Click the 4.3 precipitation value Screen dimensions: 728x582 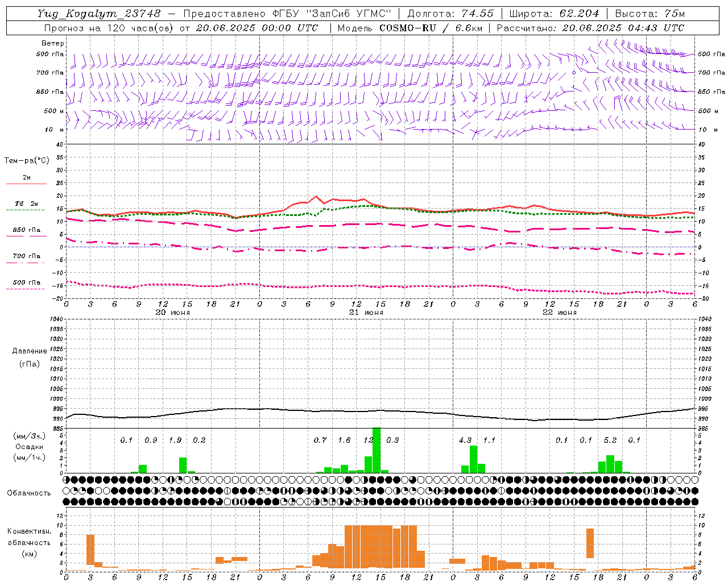pos(465,440)
